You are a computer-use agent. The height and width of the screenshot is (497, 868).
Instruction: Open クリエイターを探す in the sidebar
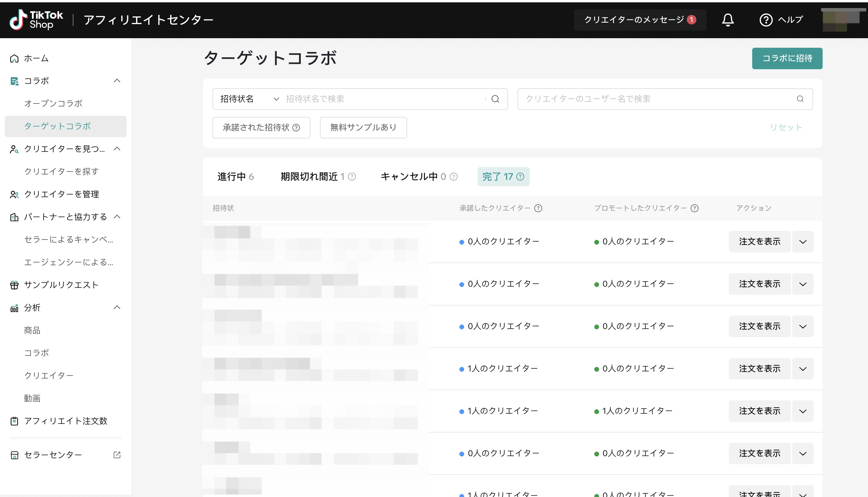[61, 171]
